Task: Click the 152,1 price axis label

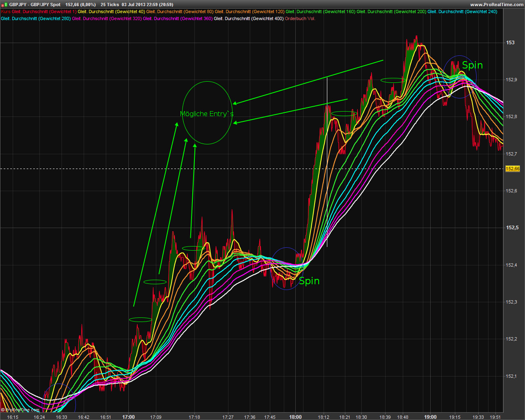Action: 511,376
